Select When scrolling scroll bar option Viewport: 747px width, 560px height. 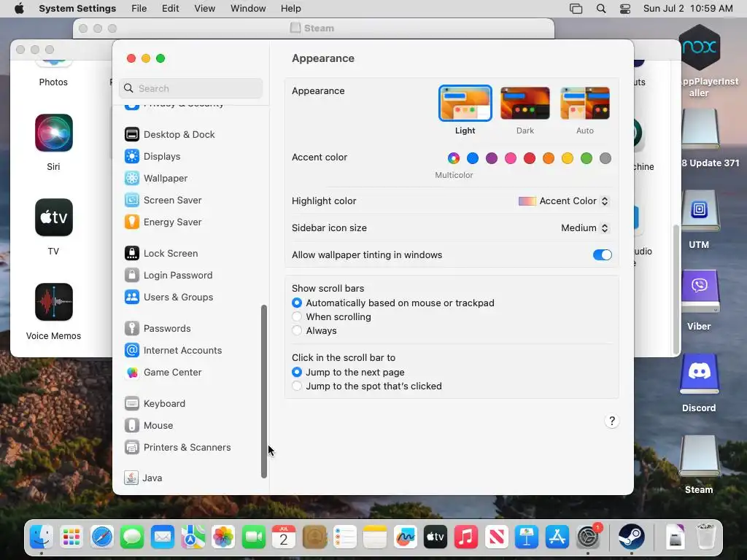pyautogui.click(x=297, y=316)
